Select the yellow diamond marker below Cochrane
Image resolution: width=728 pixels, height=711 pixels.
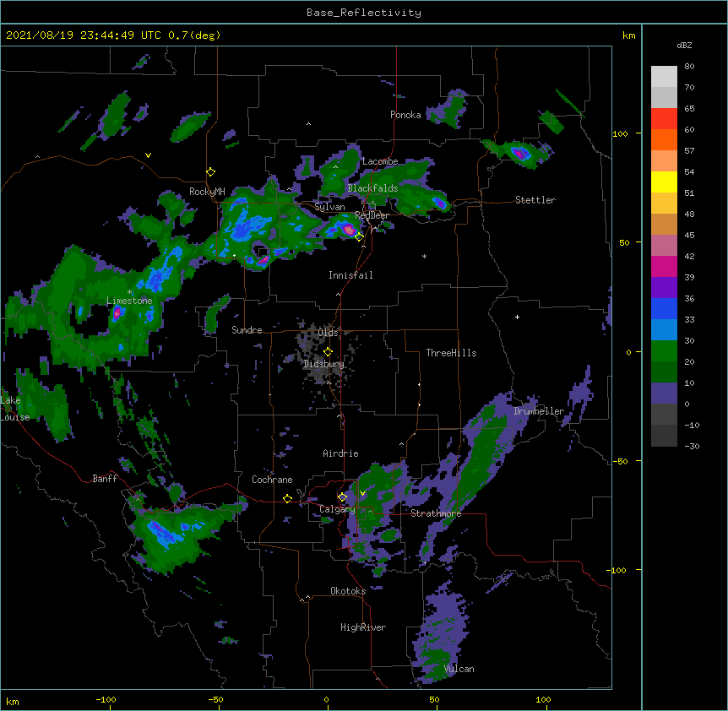pos(287,498)
